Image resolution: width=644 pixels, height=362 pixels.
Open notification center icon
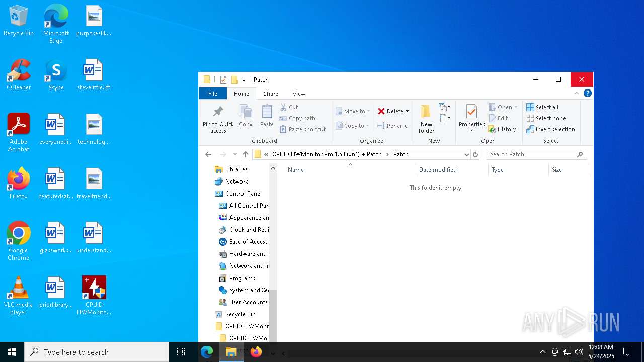coord(627,352)
